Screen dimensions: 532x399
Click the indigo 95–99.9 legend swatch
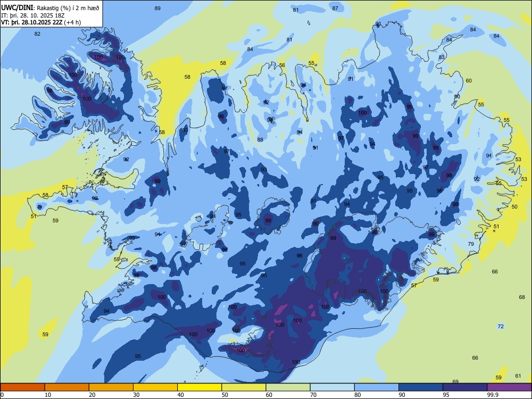(x=465, y=387)
